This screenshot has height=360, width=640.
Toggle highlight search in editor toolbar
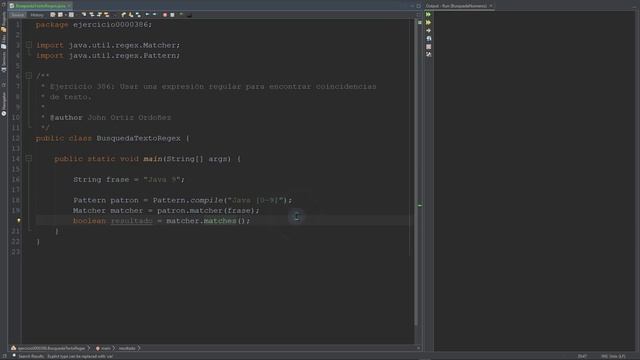click(107, 15)
